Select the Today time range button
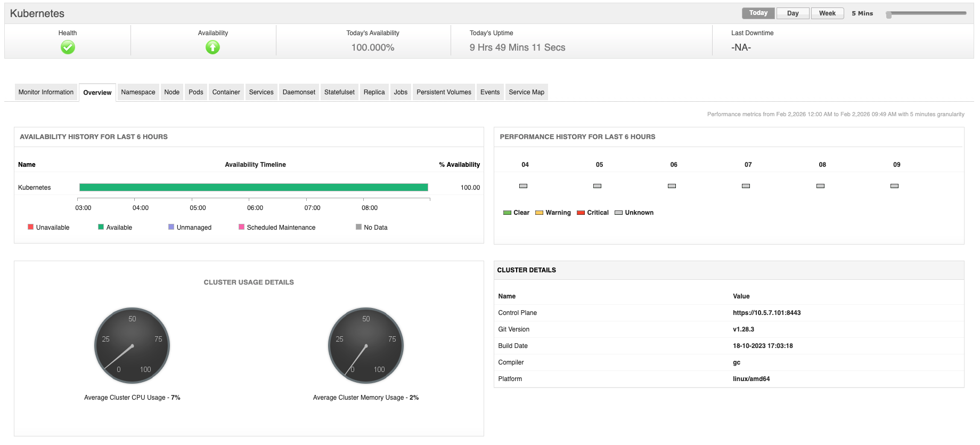Screen dimensions: 980x445 click(x=758, y=13)
